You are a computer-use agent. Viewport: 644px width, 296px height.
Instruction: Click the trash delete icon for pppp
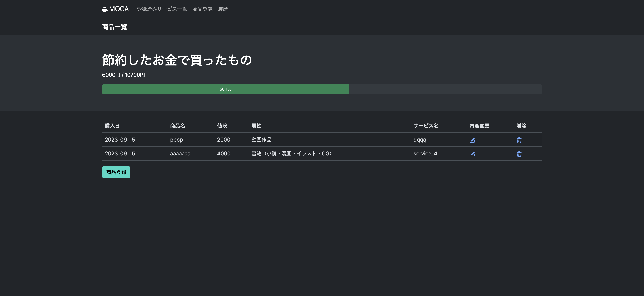519,140
